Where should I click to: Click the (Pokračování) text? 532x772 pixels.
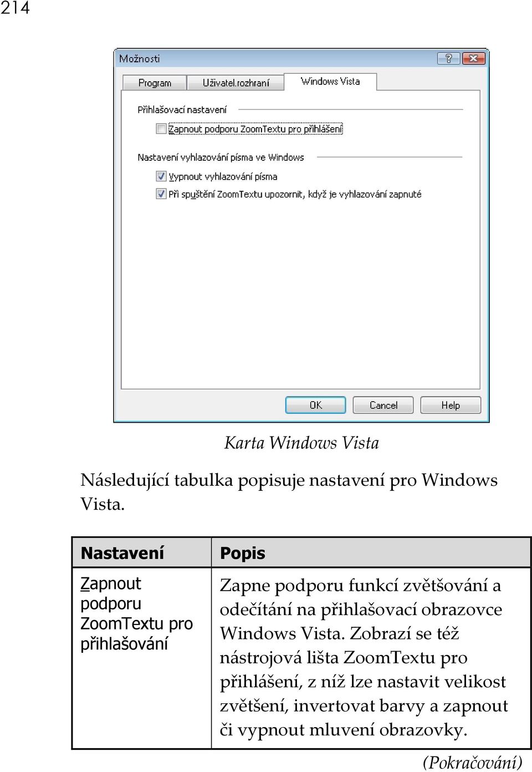[472, 762]
